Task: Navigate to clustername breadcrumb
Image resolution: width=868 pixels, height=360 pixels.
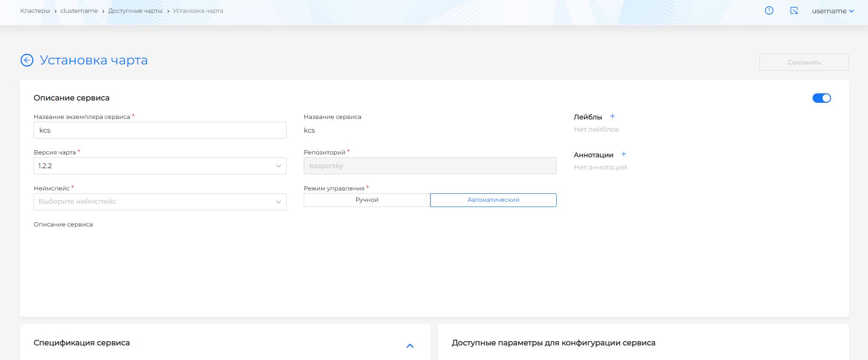Action: [79, 11]
